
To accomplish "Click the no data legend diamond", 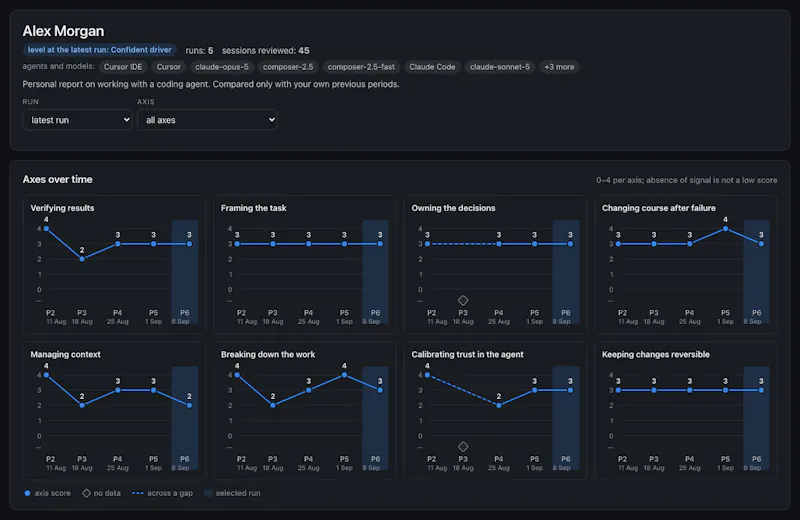I will (x=87, y=493).
